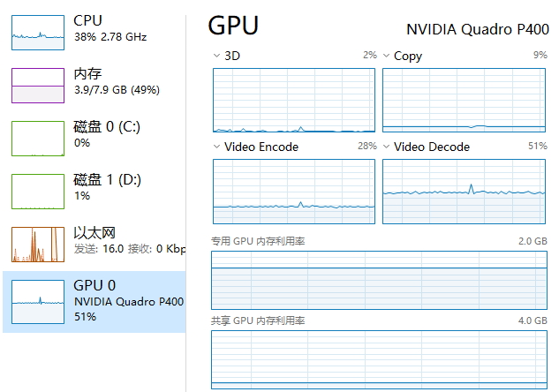Open the Copy graph dropdown chevron
The width and height of the screenshot is (559, 392).
(x=387, y=56)
